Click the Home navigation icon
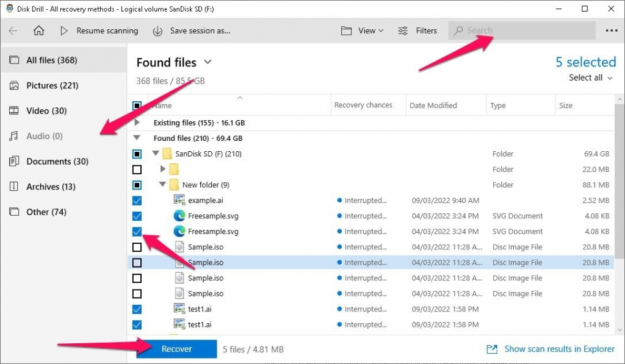Screen dimensions: 625x364 tap(38, 30)
